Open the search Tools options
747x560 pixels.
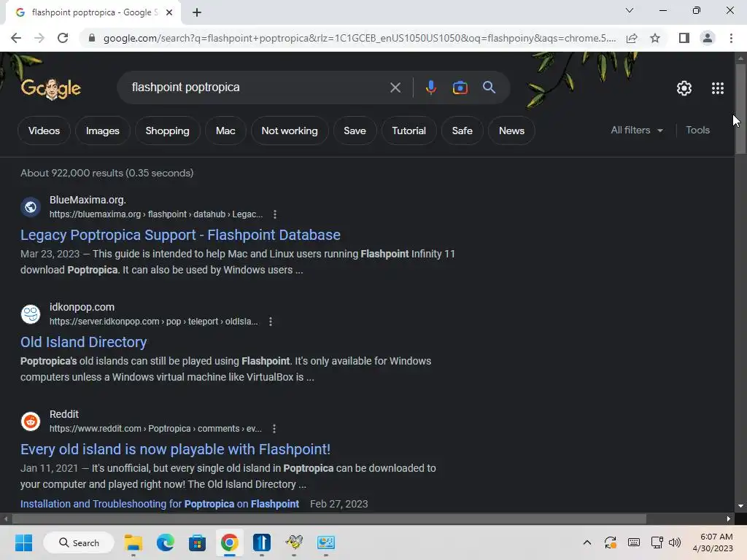[x=697, y=130]
